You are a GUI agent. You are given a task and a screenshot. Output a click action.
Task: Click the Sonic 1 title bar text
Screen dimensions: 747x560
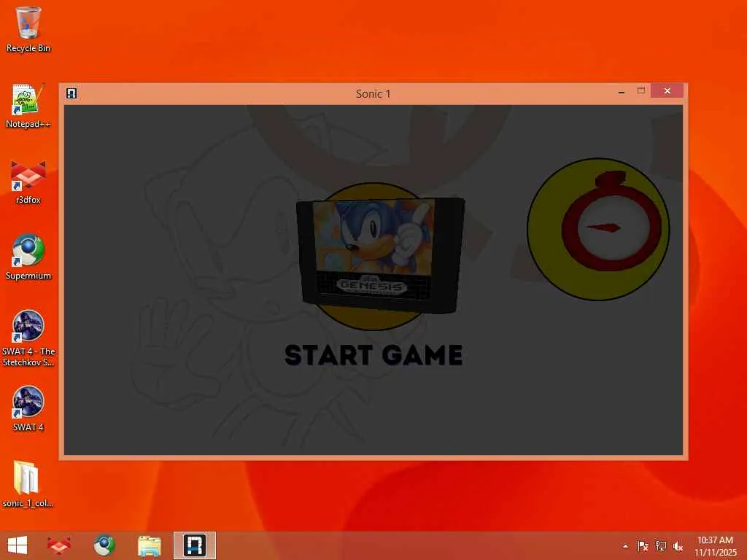click(x=373, y=94)
